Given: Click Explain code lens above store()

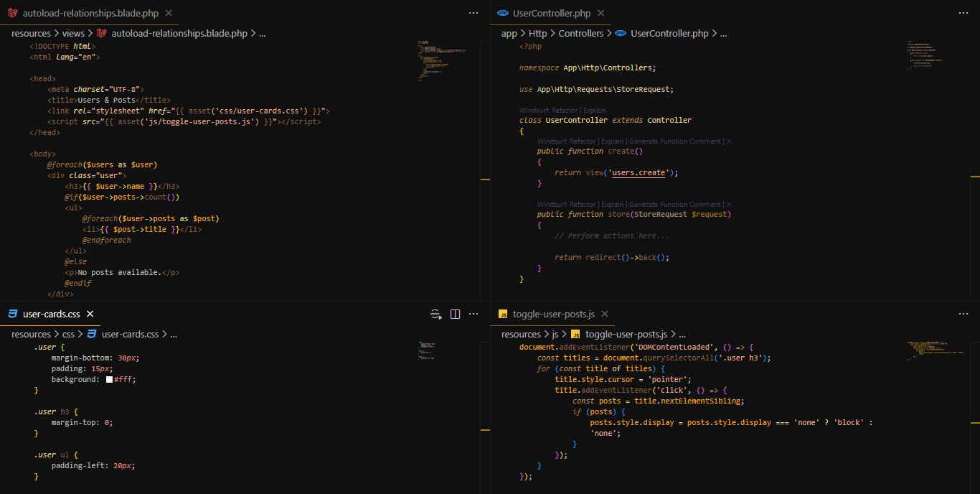Looking at the screenshot, I should (x=612, y=205).
